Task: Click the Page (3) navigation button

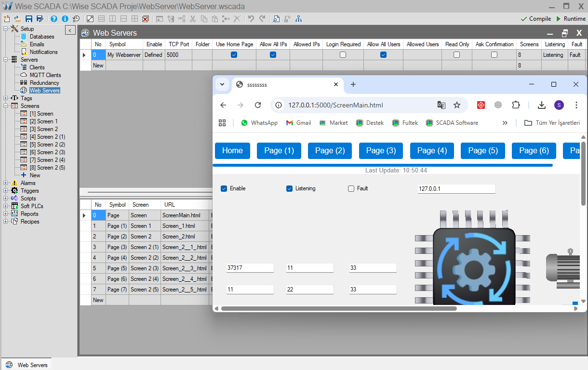Action: (x=381, y=151)
